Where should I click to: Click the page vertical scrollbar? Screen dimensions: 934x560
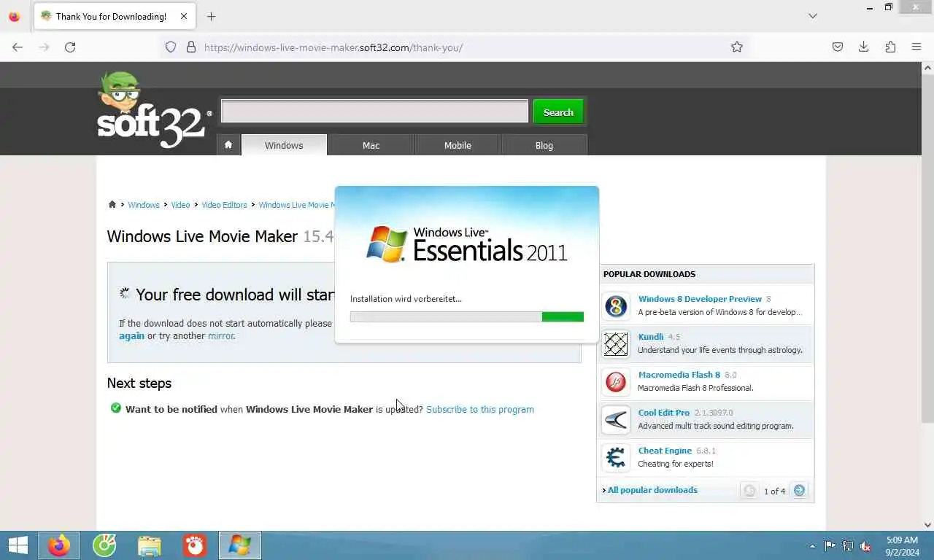(927, 248)
